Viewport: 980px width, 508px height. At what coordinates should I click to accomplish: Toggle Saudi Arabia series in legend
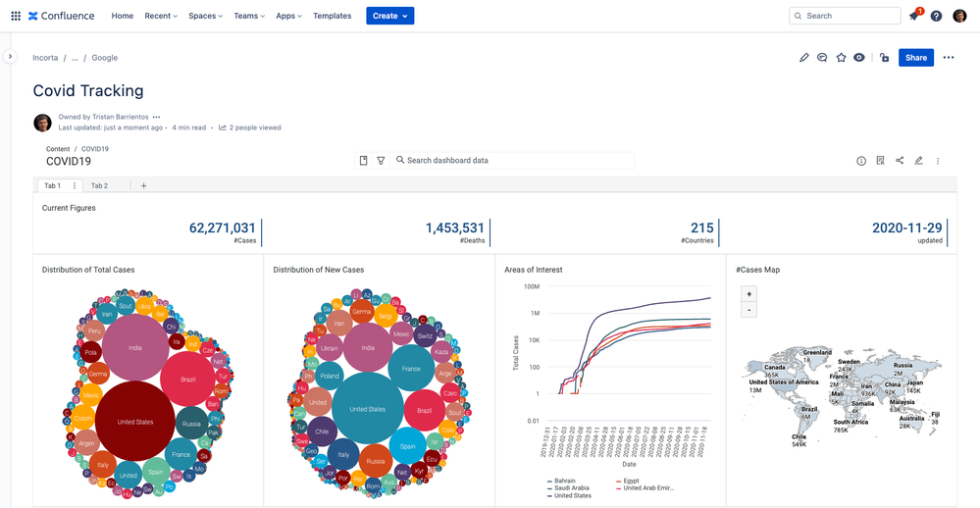[x=568, y=488]
